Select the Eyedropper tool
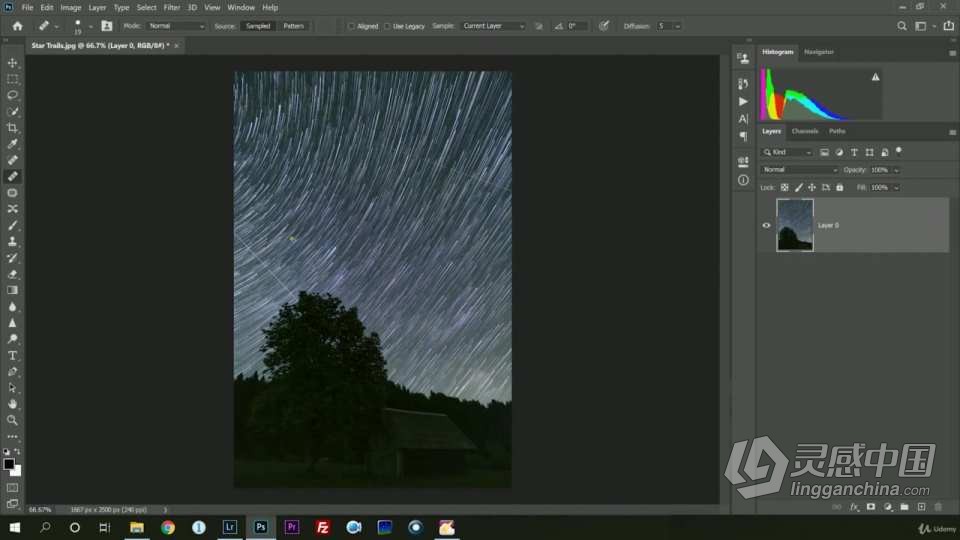Viewport: 960px width, 540px height. pyautogui.click(x=12, y=144)
